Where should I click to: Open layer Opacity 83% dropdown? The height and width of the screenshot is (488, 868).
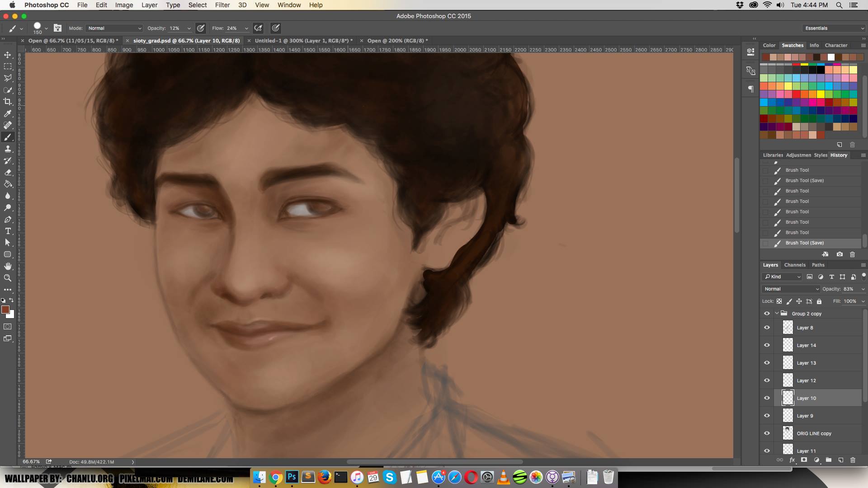863,289
